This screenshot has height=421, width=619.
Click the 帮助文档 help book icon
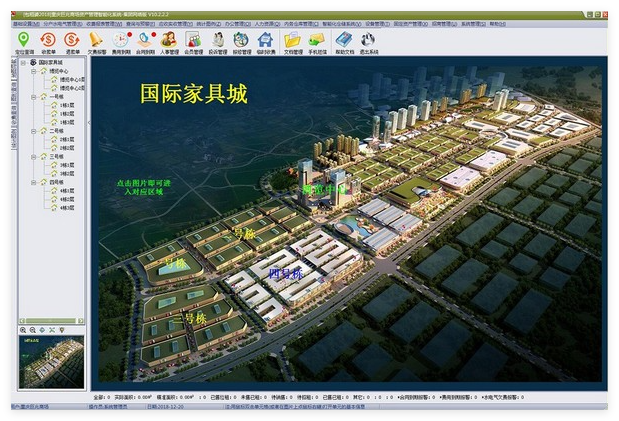tap(343, 41)
